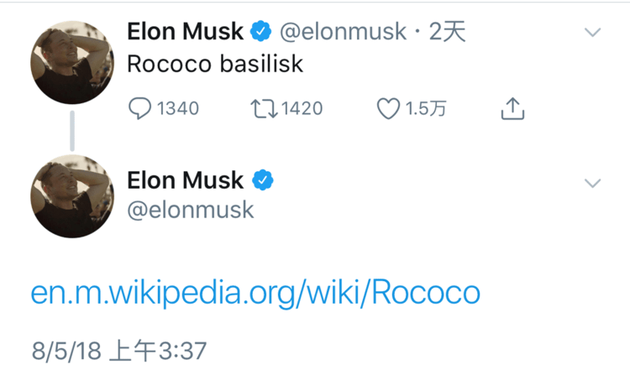630x380 pixels.
Task: Expand the lower tweet's chevron menu
Action: [593, 183]
